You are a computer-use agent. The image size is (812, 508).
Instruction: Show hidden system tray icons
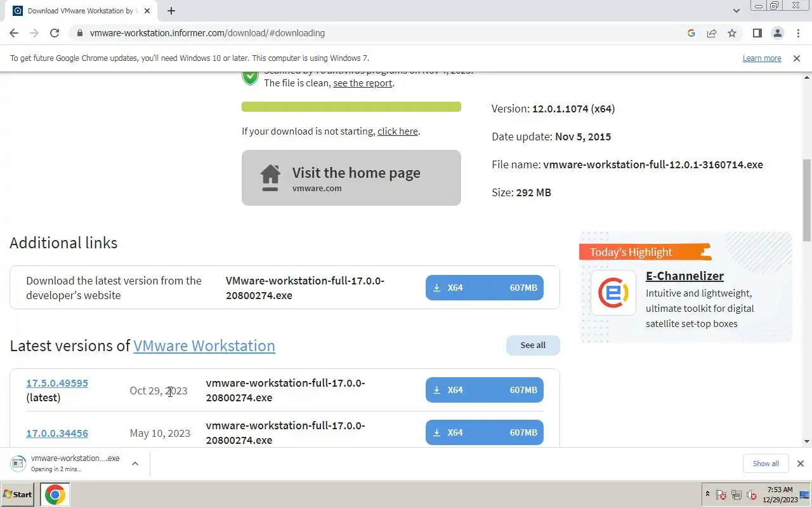[x=708, y=495]
